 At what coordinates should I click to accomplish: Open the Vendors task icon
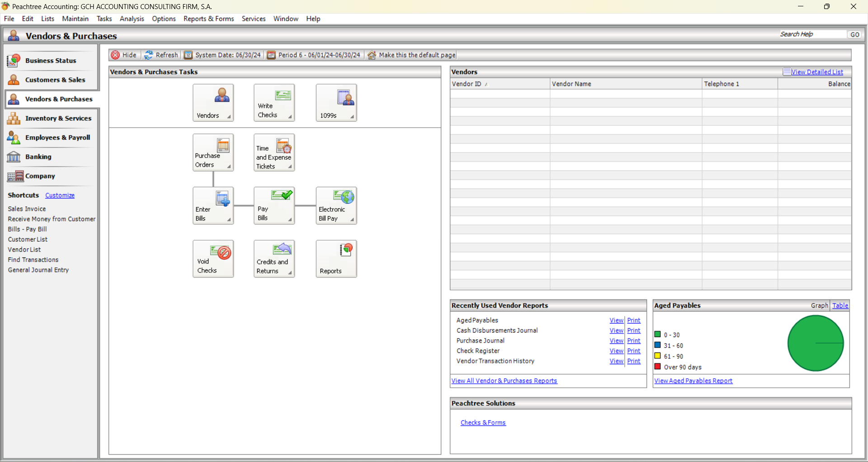tap(213, 103)
